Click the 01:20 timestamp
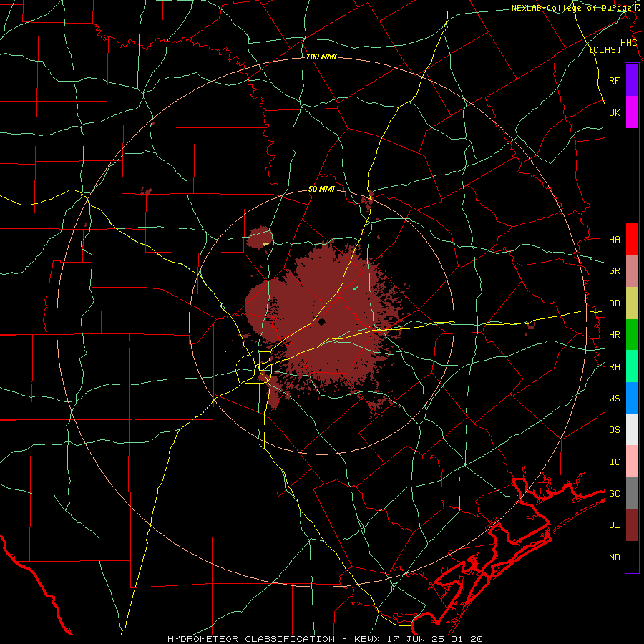This screenshot has width=644, height=644. point(467,639)
